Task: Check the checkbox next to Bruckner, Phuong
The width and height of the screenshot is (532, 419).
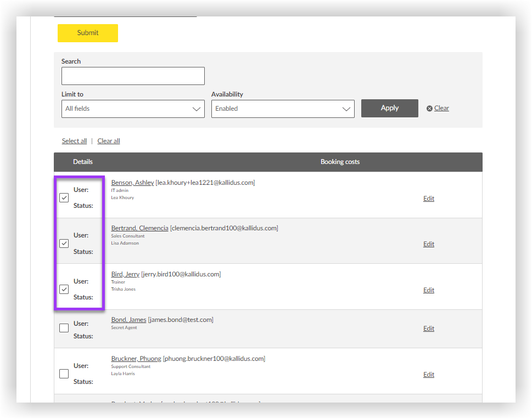Action: click(64, 373)
